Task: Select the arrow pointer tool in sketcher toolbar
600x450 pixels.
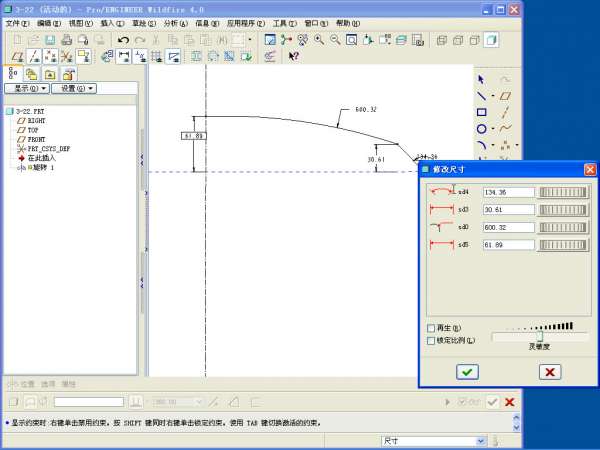Action: pos(481,79)
